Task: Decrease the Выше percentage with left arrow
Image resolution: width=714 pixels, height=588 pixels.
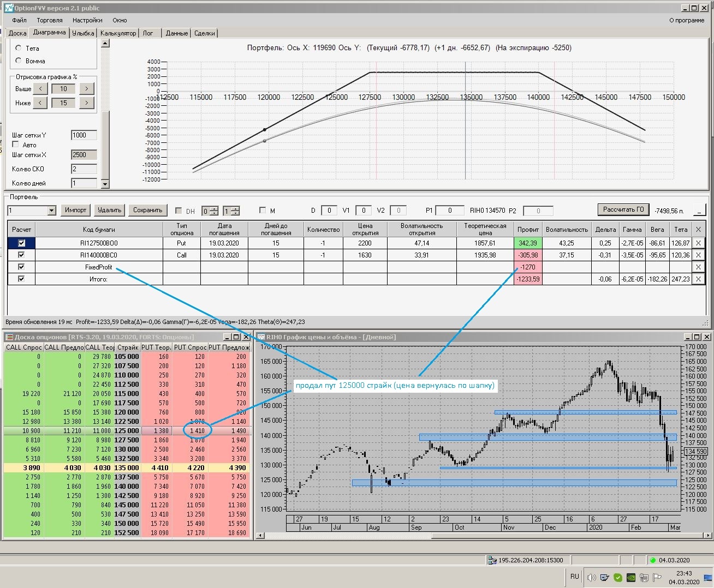Action: click(x=40, y=88)
